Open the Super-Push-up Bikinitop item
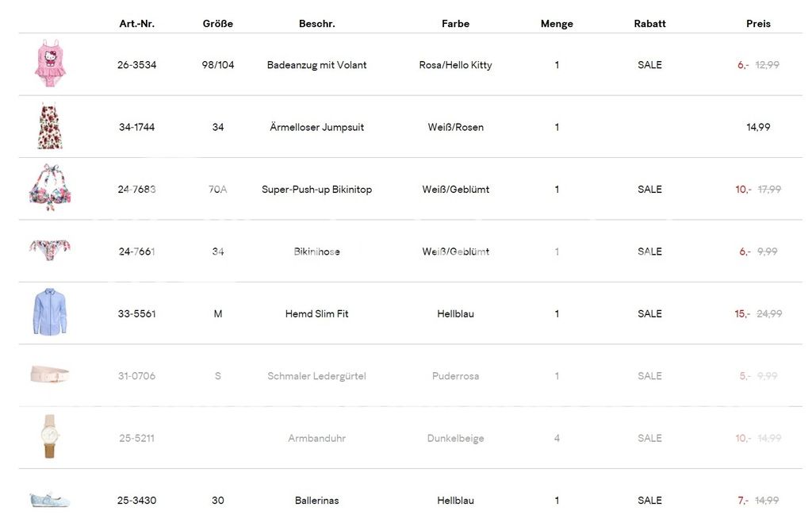This screenshot has height=526, width=812. (316, 190)
